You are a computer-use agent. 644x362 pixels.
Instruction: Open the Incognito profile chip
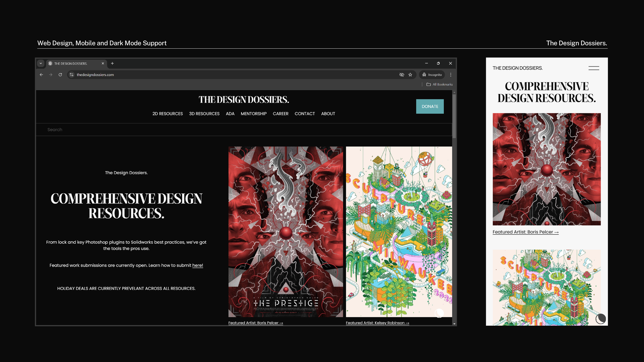[x=432, y=75]
